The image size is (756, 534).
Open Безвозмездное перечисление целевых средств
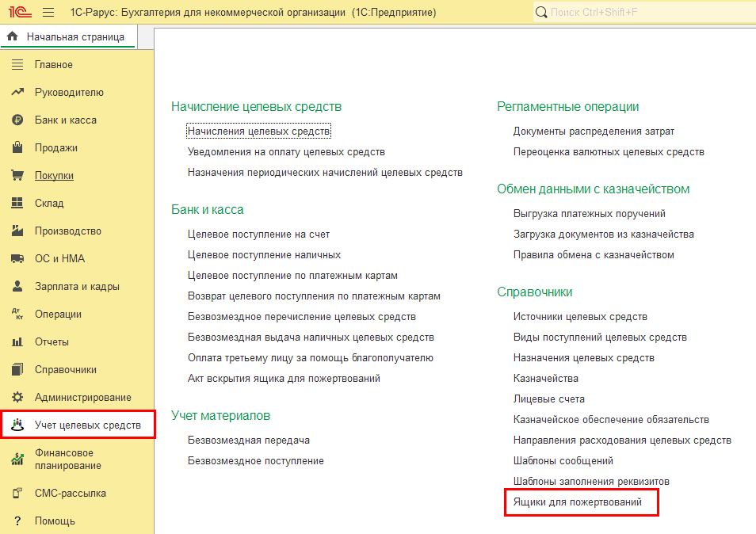click(302, 317)
